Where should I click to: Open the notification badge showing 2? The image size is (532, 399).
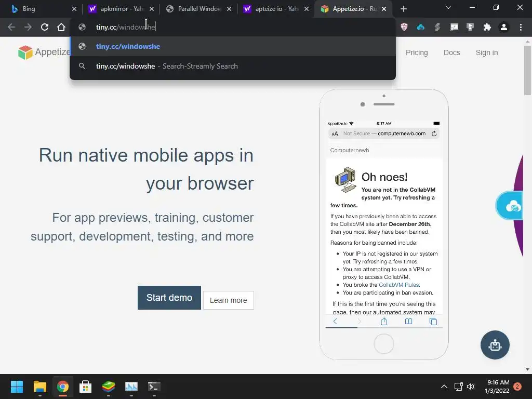pyautogui.click(x=517, y=387)
